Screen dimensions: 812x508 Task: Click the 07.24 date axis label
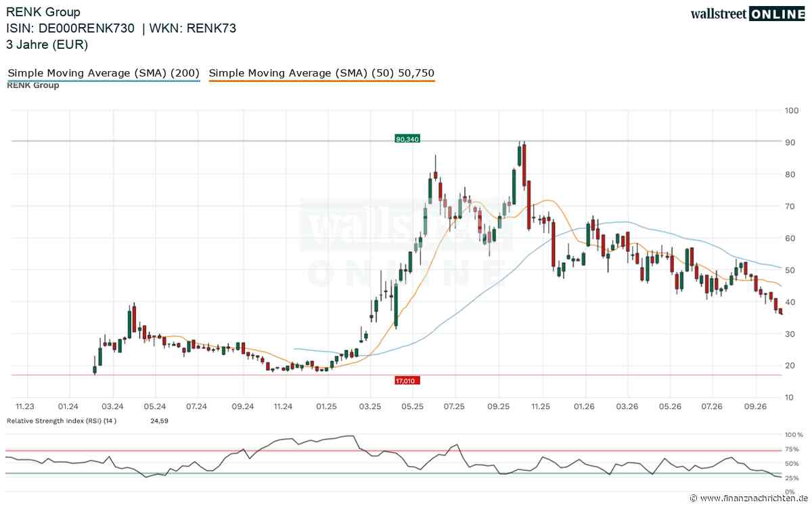click(x=197, y=406)
